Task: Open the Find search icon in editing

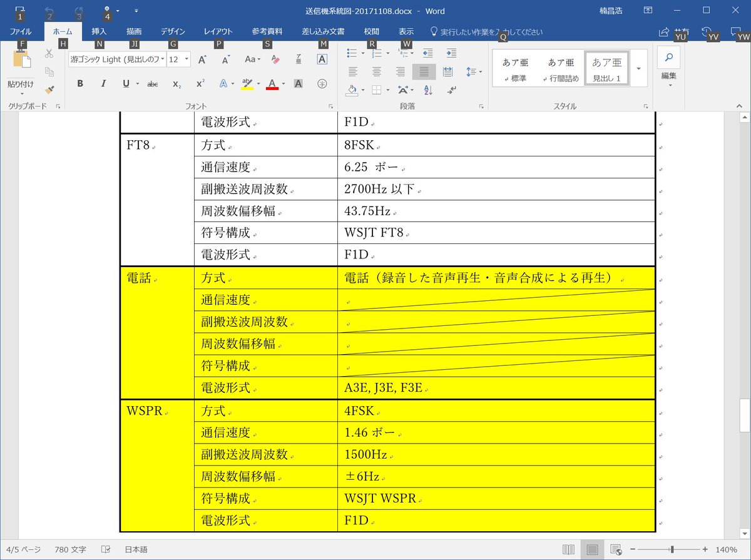Action: coord(669,59)
